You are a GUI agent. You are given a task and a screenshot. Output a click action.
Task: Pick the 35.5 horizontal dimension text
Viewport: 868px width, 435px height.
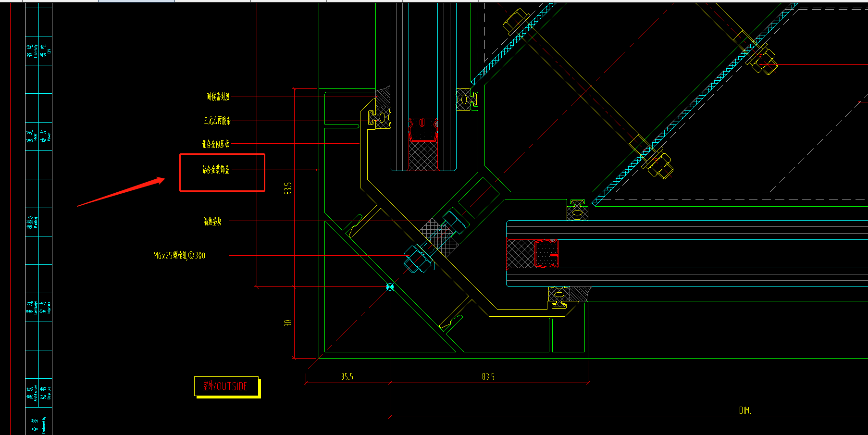point(347,377)
